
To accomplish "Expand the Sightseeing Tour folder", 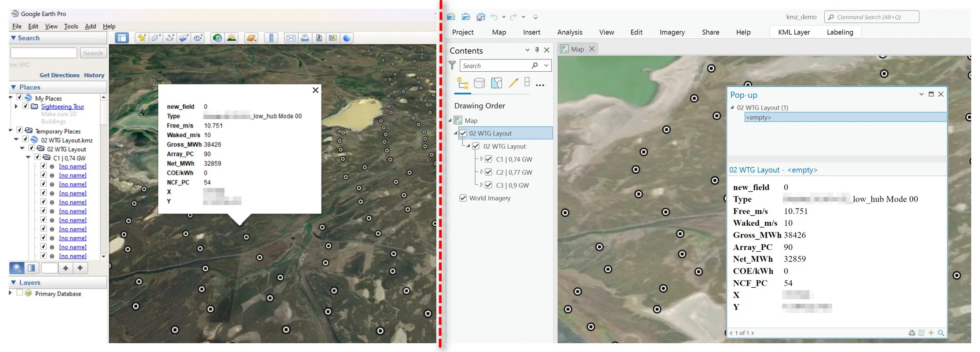I will (16, 106).
